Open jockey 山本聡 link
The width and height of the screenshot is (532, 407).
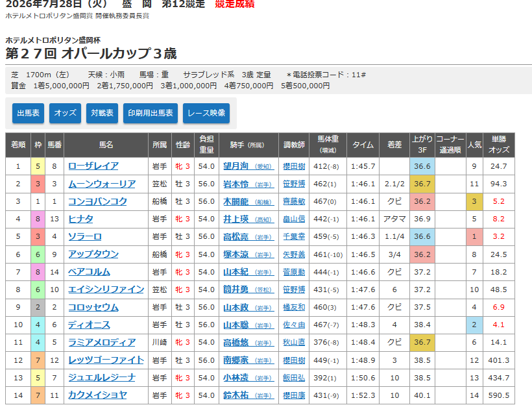[248, 325]
